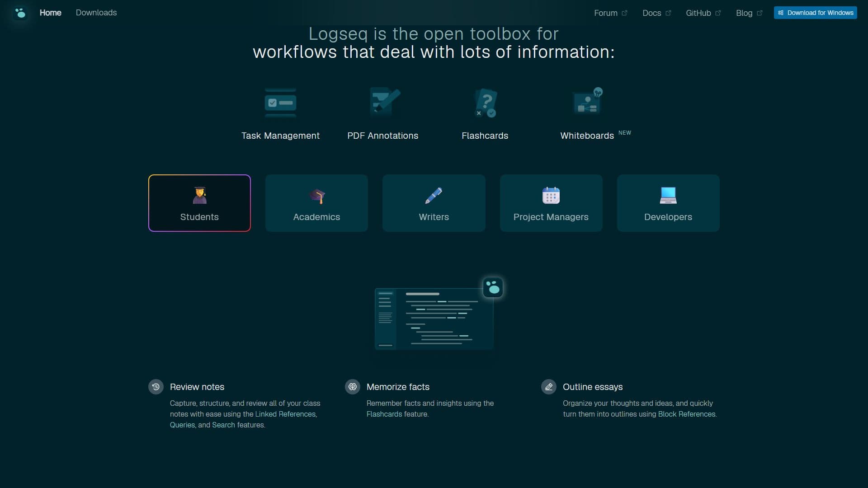Open the Flashcards feature link in Memorize facts
Viewport: 868px width, 488px height.
pyautogui.click(x=384, y=414)
